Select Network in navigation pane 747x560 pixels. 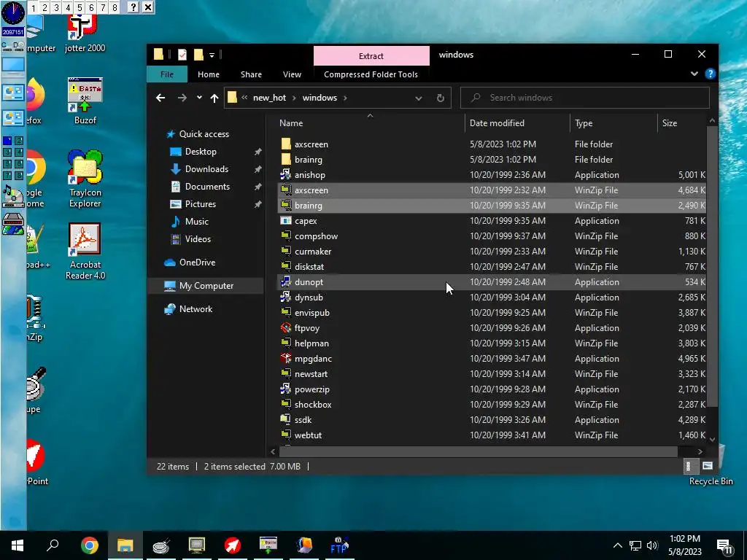coord(196,308)
